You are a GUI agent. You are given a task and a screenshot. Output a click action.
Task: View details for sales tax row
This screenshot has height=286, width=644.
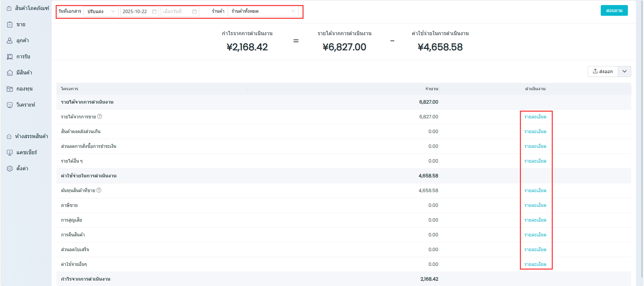point(535,205)
